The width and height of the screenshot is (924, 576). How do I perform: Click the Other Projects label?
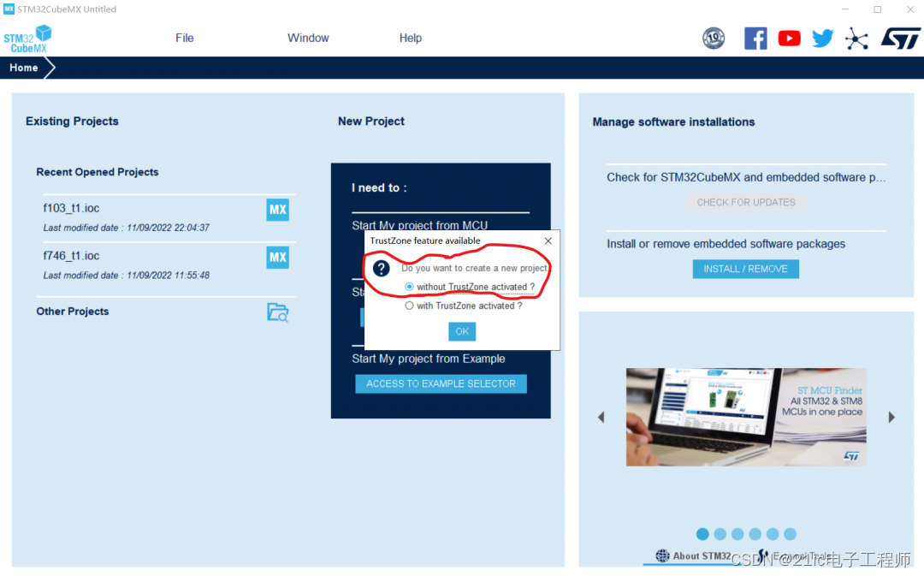coord(73,312)
